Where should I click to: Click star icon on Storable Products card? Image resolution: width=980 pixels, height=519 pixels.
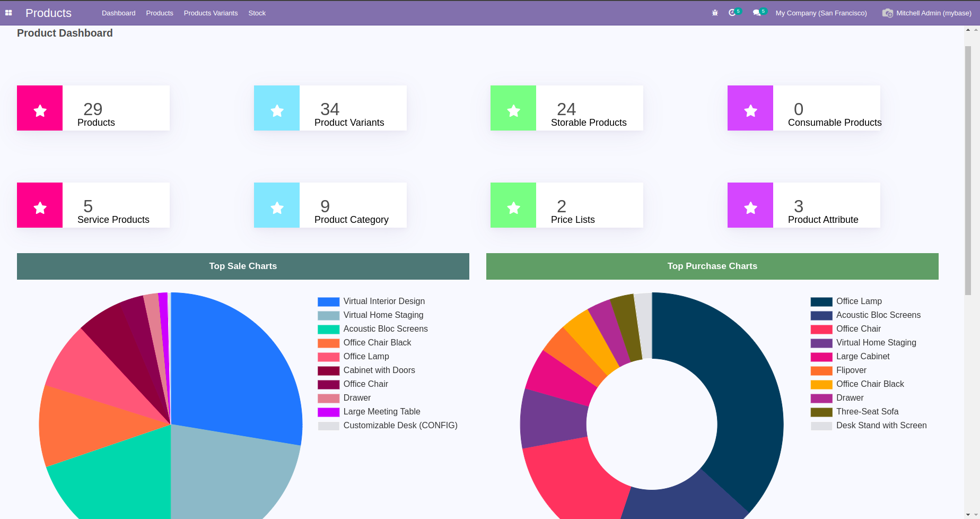513,111
